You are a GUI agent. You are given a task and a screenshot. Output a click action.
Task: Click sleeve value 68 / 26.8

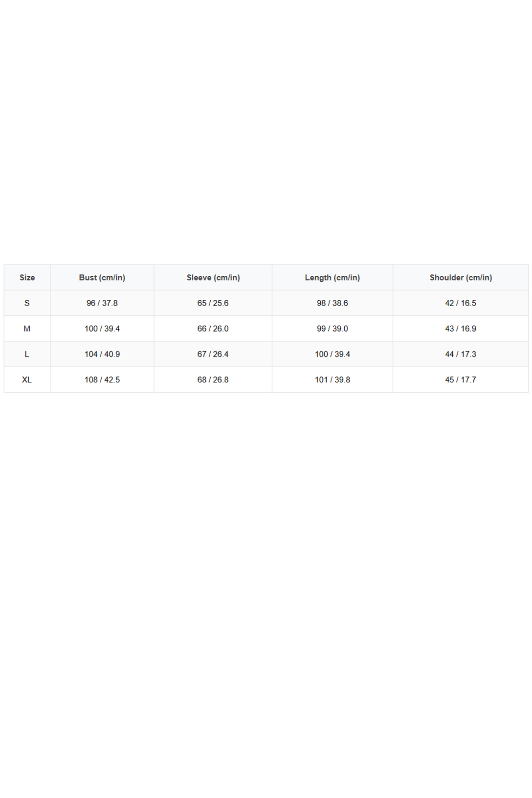click(213, 379)
